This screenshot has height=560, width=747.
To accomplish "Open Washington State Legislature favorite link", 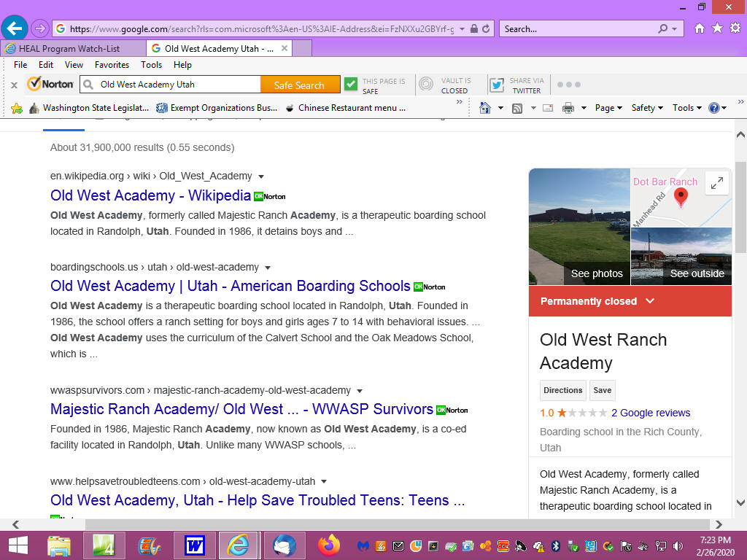I will [89, 108].
